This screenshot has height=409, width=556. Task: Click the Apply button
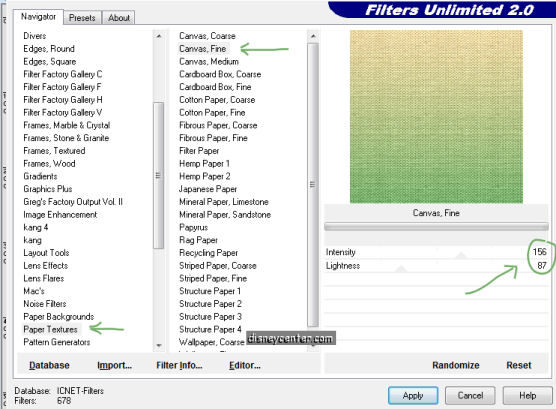coord(413,395)
